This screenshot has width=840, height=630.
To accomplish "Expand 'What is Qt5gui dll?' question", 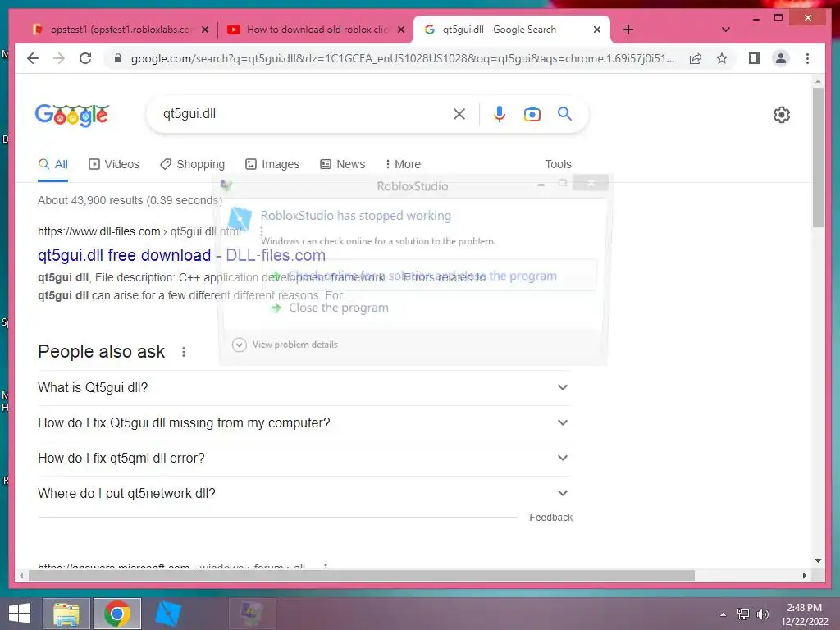I will tap(304, 387).
